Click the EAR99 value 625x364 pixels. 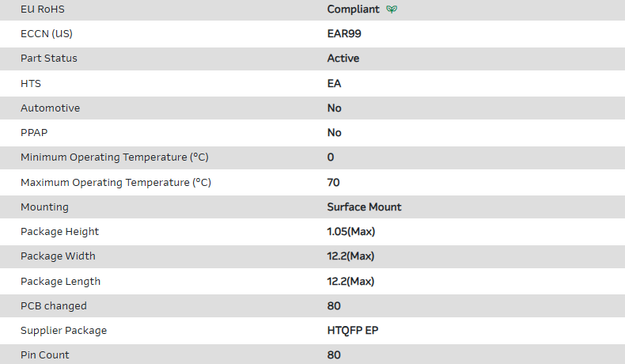345,34
